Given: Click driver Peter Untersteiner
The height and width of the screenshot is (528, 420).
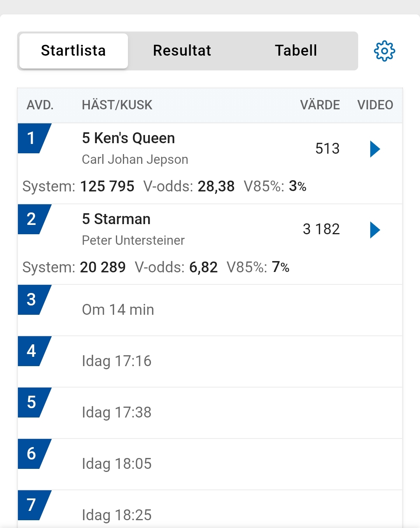Looking at the screenshot, I should tap(133, 240).
